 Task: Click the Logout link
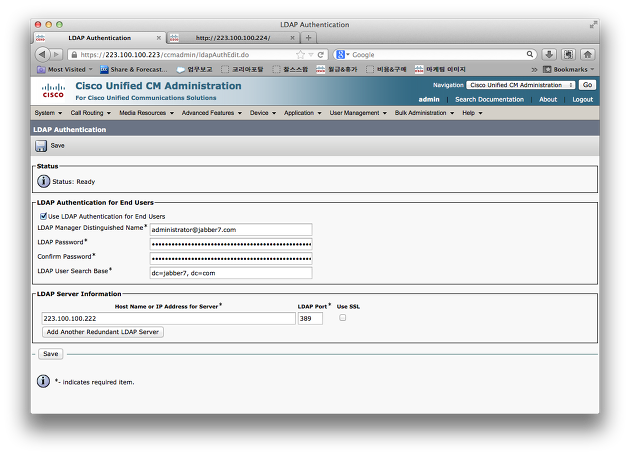(x=583, y=99)
